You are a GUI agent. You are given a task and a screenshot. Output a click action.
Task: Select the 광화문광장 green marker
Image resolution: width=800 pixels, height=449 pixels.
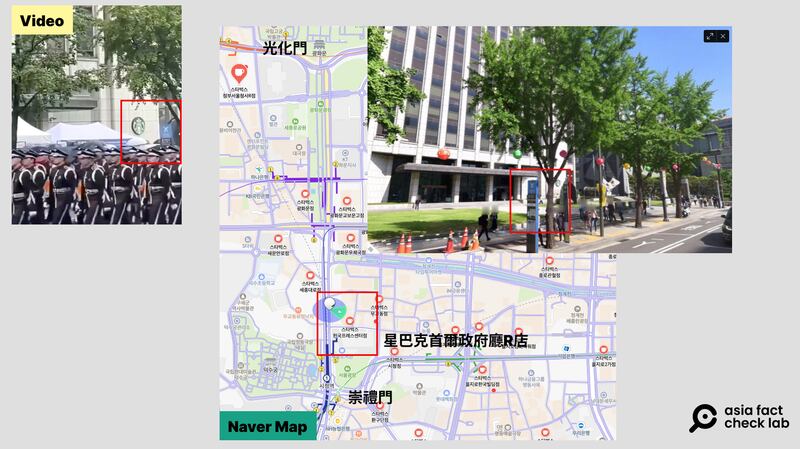click(321, 104)
